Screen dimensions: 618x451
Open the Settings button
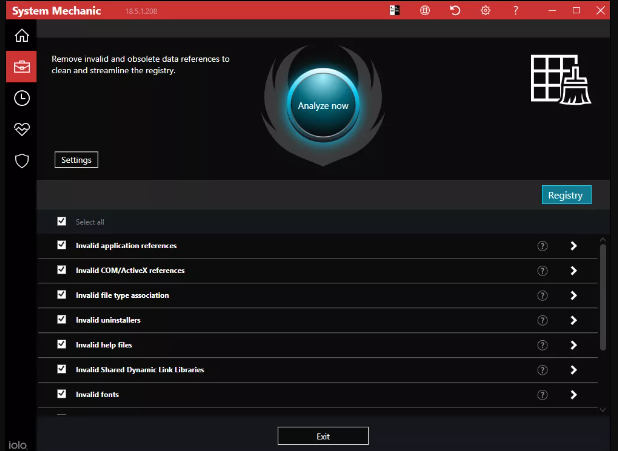pos(76,160)
